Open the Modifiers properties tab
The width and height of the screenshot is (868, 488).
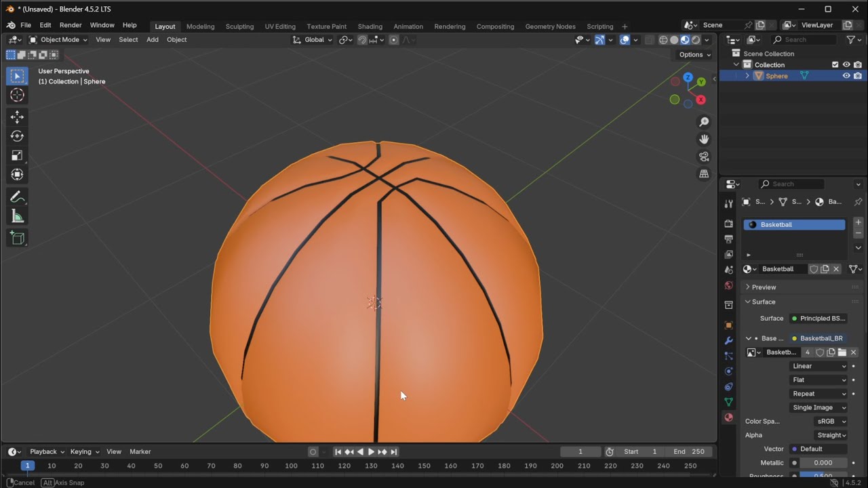coord(729,340)
